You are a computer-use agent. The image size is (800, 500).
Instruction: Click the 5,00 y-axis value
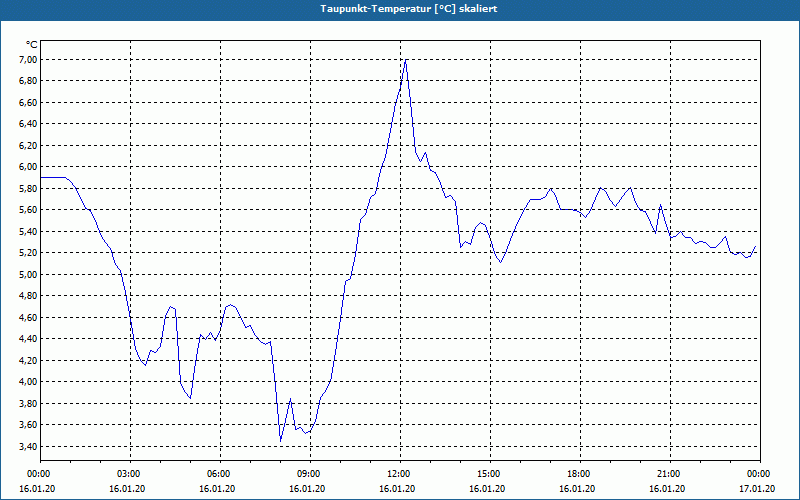(30, 274)
